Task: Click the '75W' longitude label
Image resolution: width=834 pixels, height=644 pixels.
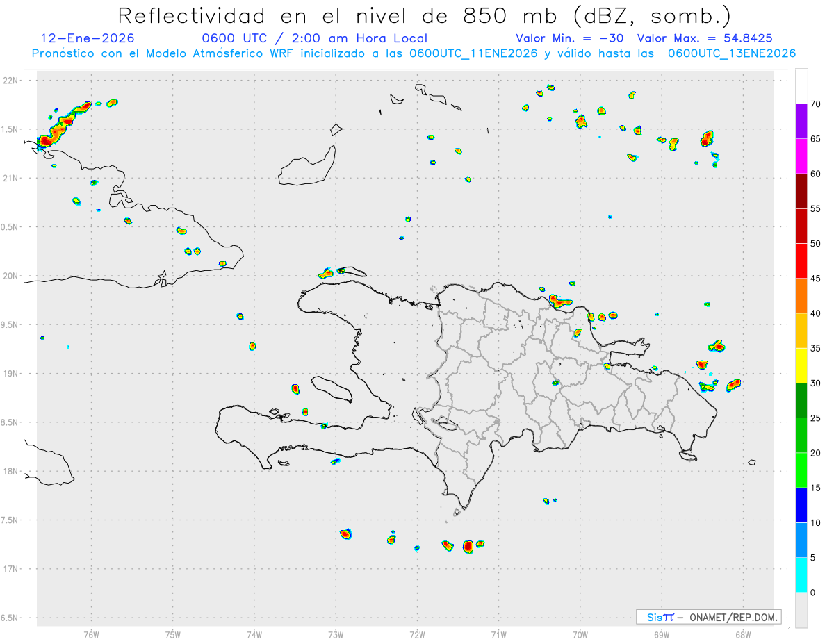Action: point(173,634)
